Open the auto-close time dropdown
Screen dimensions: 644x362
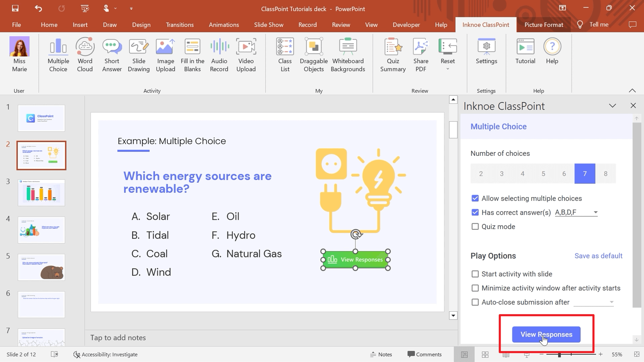click(594, 302)
